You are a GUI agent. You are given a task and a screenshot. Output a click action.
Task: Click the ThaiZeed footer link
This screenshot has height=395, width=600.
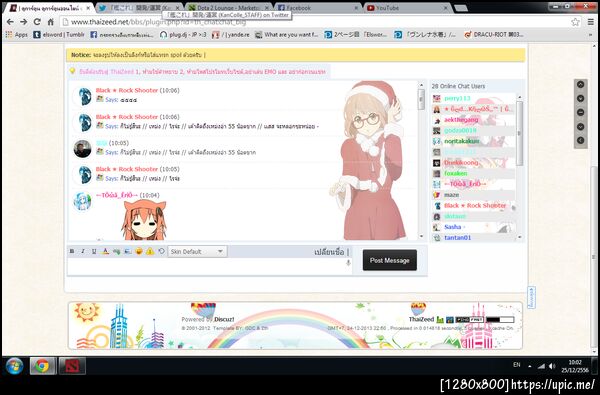pyautogui.click(x=421, y=319)
